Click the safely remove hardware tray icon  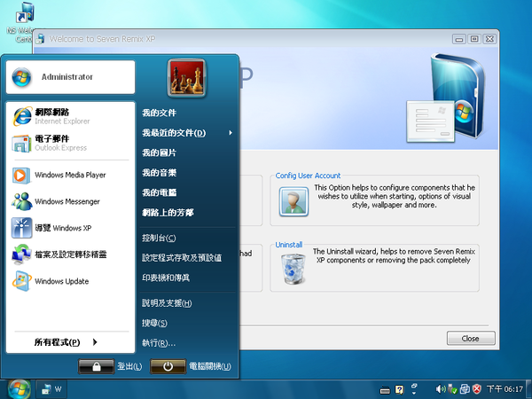[x=452, y=389]
